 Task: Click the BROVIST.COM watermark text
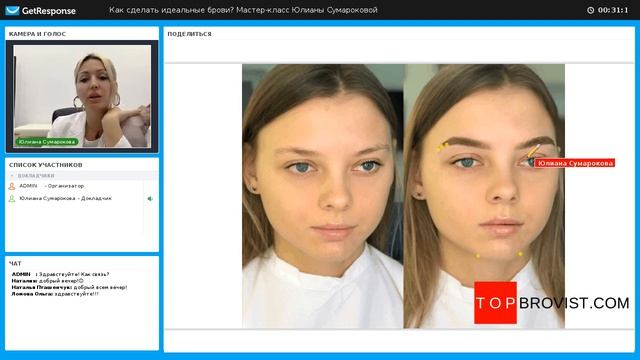[x=574, y=303]
